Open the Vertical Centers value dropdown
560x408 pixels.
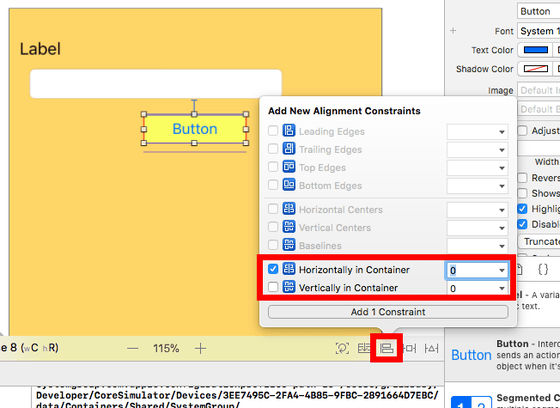tap(501, 228)
